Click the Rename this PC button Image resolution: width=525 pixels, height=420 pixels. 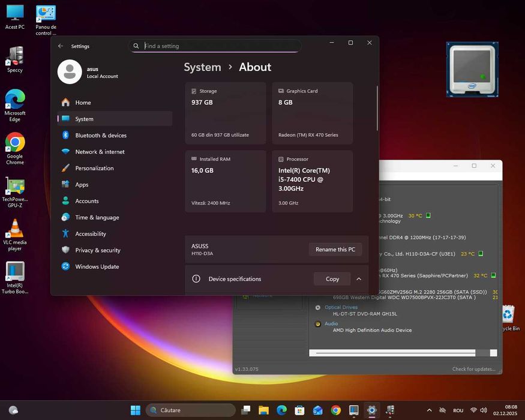pos(335,250)
